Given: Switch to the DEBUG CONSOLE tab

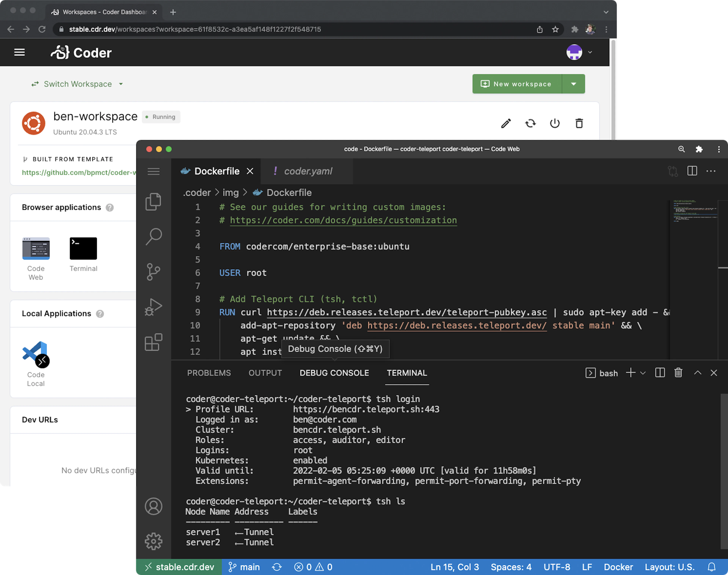Looking at the screenshot, I should tap(334, 373).
